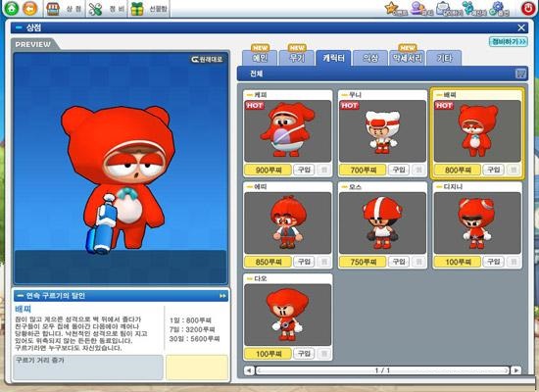Open the equipment (정비) wrench icon
This screenshot has width=539, height=392.
pos(96,9)
